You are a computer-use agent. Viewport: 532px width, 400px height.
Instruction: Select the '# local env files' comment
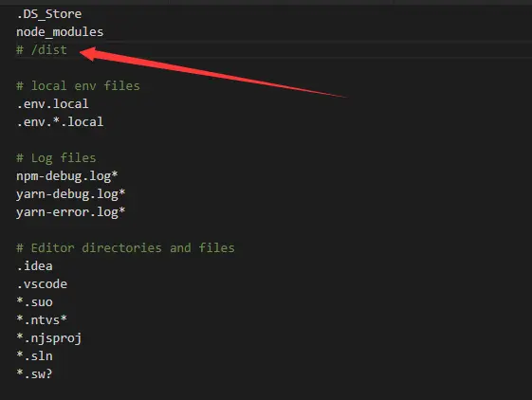click(x=78, y=86)
